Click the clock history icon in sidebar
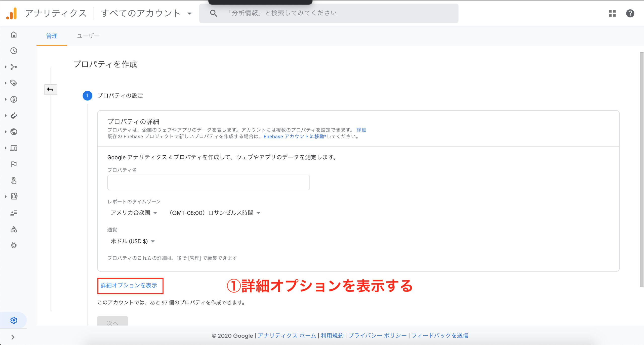 (14, 51)
